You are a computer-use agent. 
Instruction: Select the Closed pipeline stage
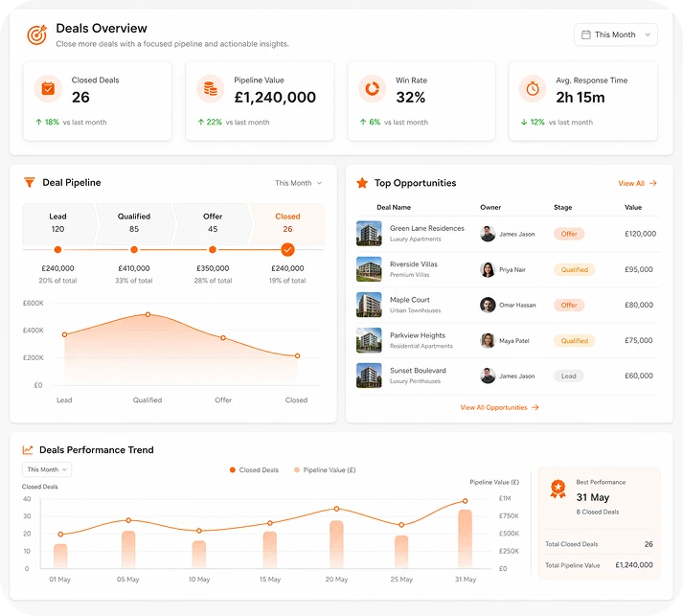[x=287, y=223]
